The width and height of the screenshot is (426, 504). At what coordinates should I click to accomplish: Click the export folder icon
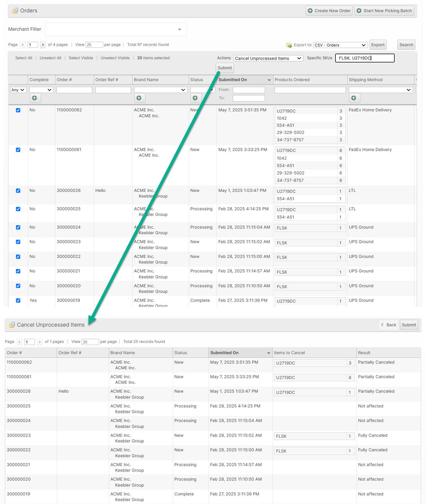point(289,45)
